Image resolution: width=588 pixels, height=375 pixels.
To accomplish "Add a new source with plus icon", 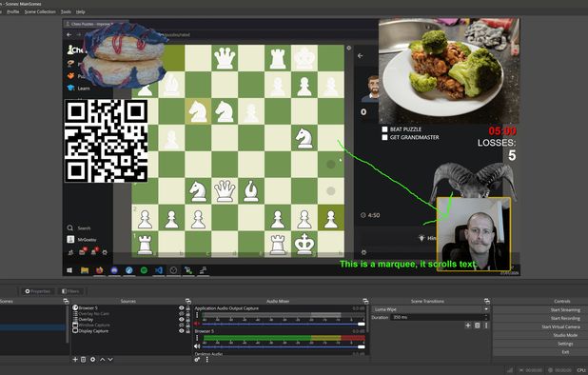I will 75,359.
